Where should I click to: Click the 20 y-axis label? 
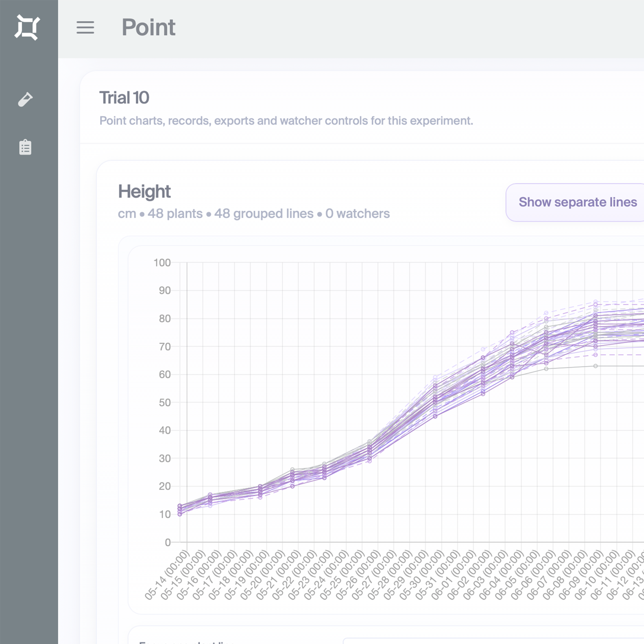[165, 486]
